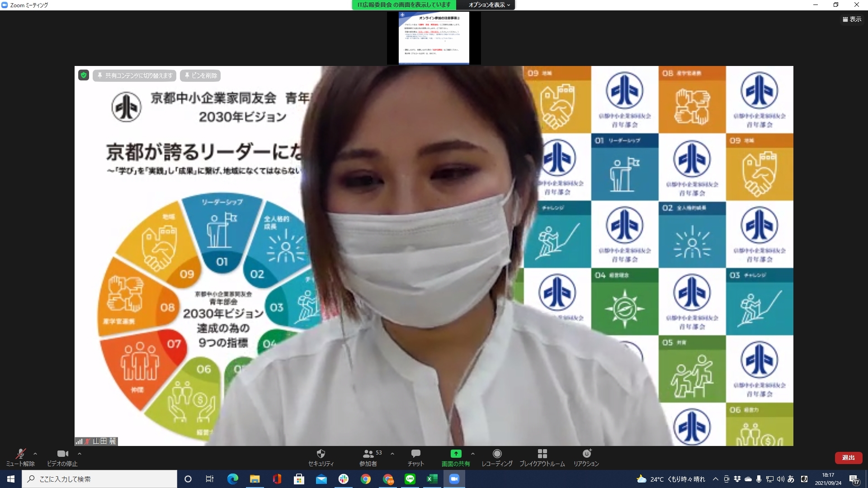Open Slack from taskbar
Viewport: 868px width, 488px height.
[344, 479]
